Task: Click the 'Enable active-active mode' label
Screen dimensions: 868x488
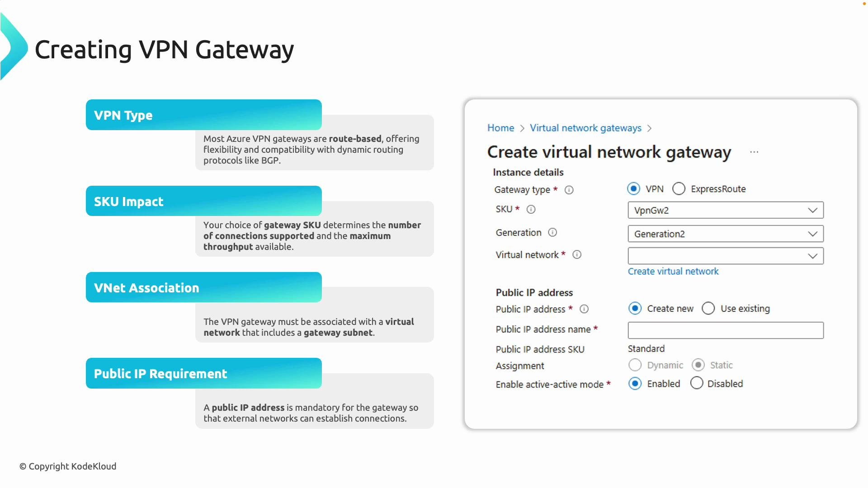Action: [550, 384]
